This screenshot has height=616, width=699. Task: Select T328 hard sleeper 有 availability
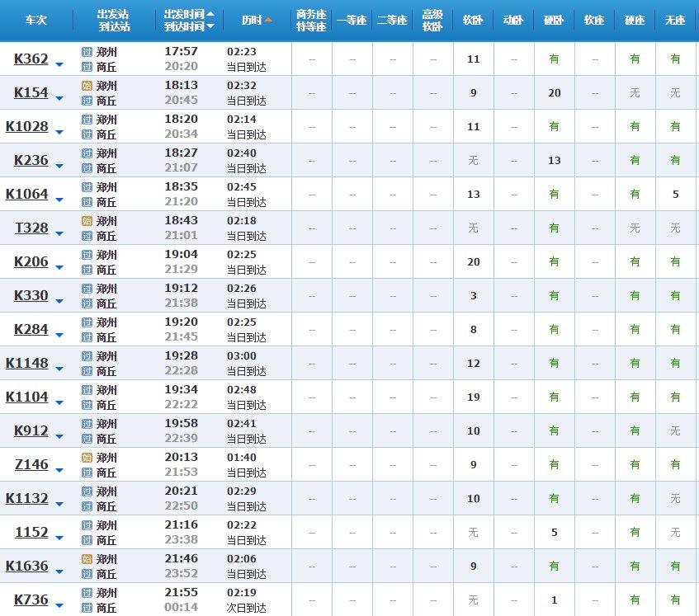[x=554, y=228]
